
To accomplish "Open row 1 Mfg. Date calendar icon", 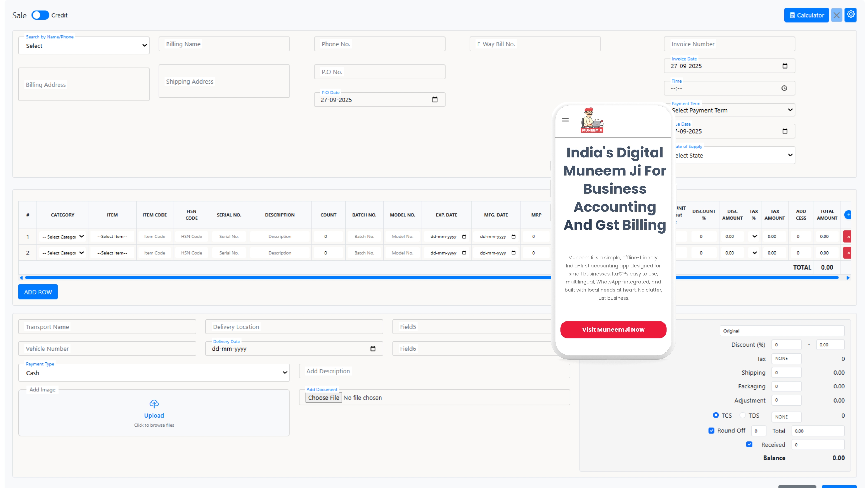I will click(513, 236).
